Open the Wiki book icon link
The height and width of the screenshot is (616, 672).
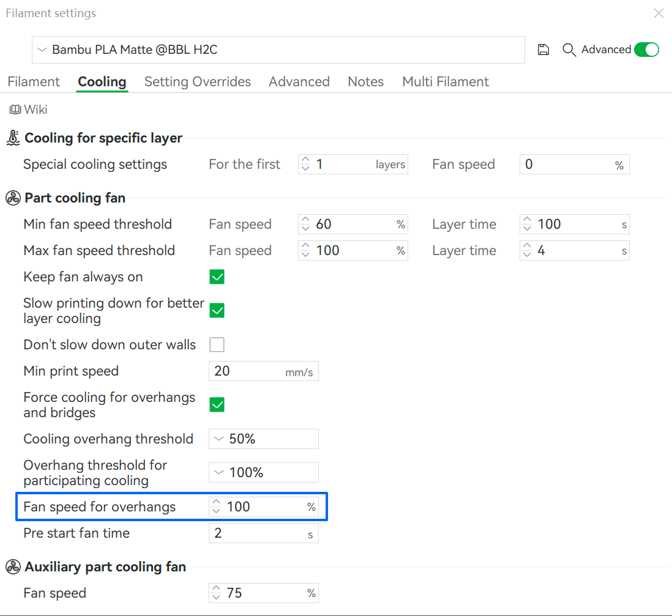pos(15,109)
